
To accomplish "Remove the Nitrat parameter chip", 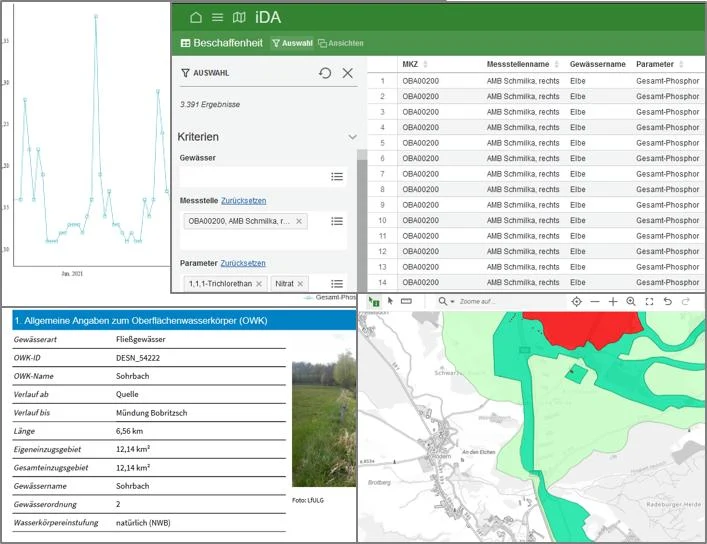I will coord(300,284).
